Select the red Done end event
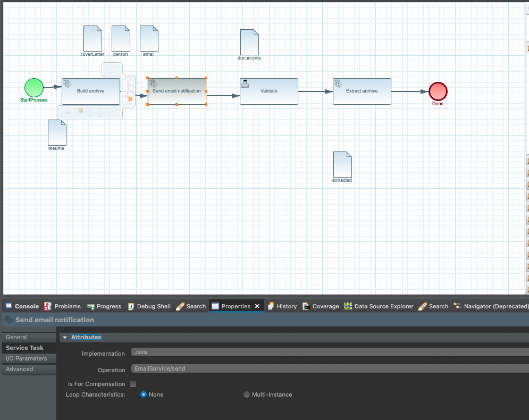 point(438,91)
